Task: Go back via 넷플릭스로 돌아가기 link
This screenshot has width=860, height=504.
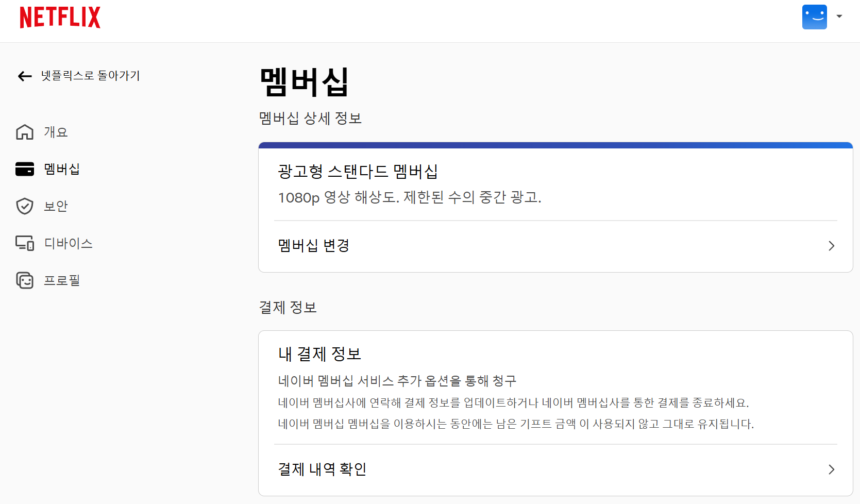Action: (90, 76)
